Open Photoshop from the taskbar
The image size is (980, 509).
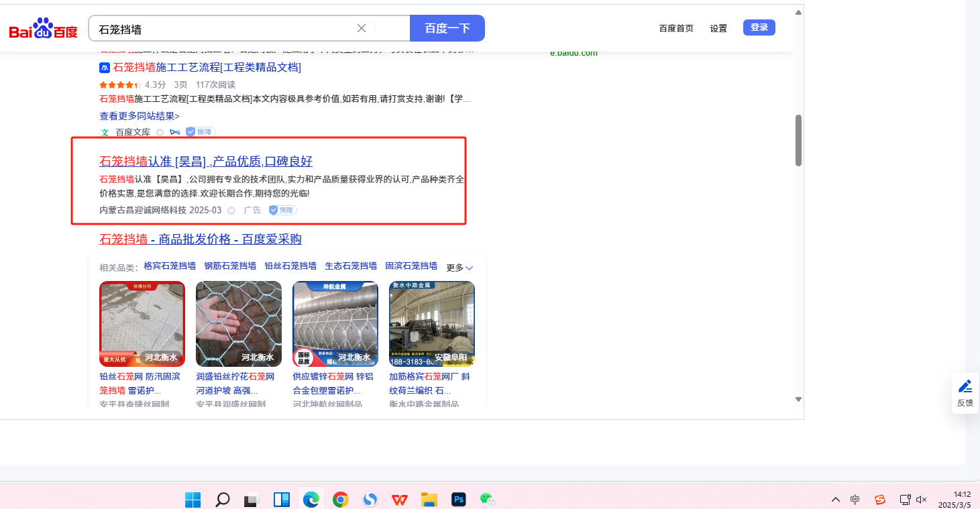pos(459,499)
